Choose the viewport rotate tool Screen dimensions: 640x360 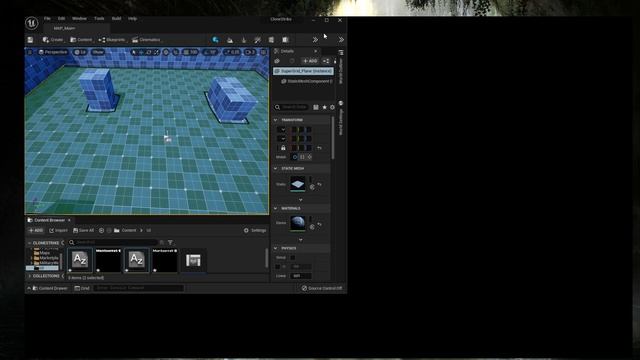tap(149, 52)
